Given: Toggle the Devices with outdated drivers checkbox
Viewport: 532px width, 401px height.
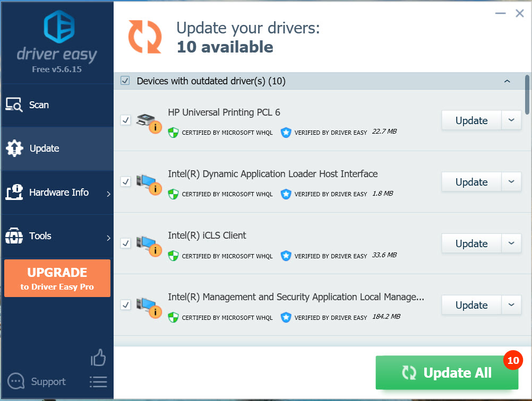Looking at the screenshot, I should [x=125, y=81].
